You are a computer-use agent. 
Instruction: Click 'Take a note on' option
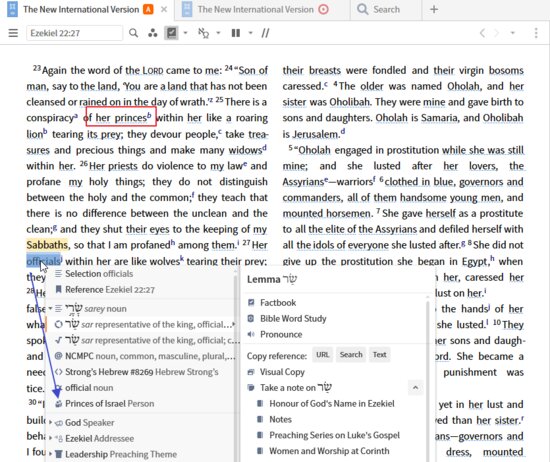click(x=290, y=388)
